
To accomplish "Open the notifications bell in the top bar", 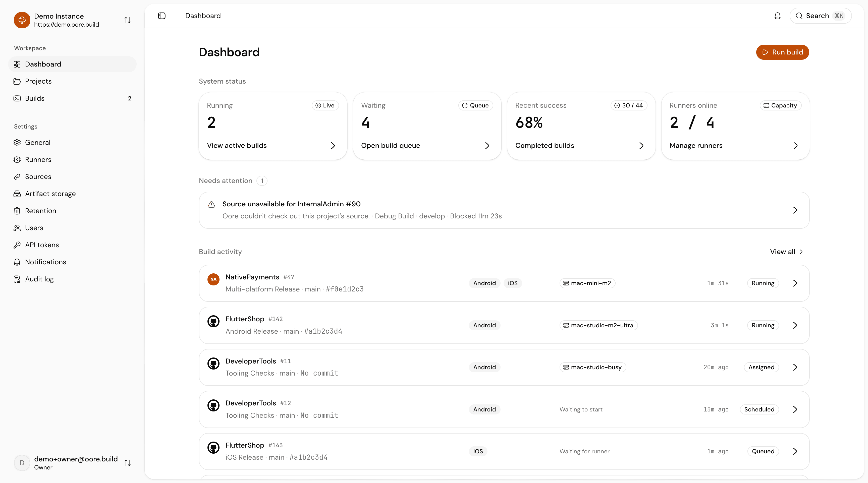I will click(x=777, y=16).
